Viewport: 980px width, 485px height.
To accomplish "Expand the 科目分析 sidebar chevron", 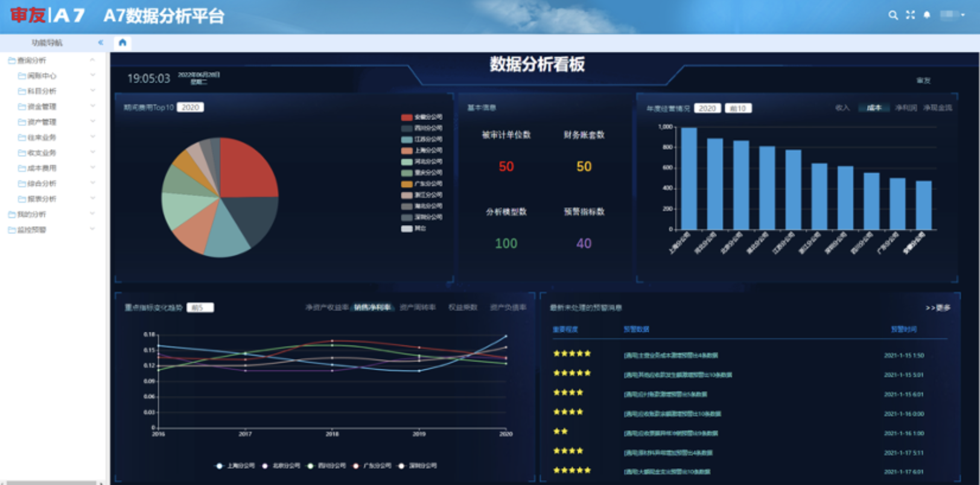I will click(x=92, y=91).
